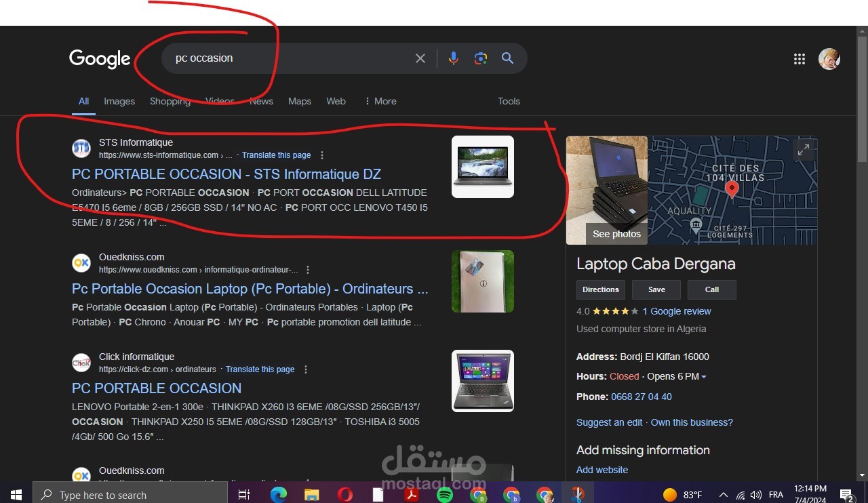Click the STS Informatique site favicon
868x503 pixels.
pyautogui.click(x=81, y=148)
